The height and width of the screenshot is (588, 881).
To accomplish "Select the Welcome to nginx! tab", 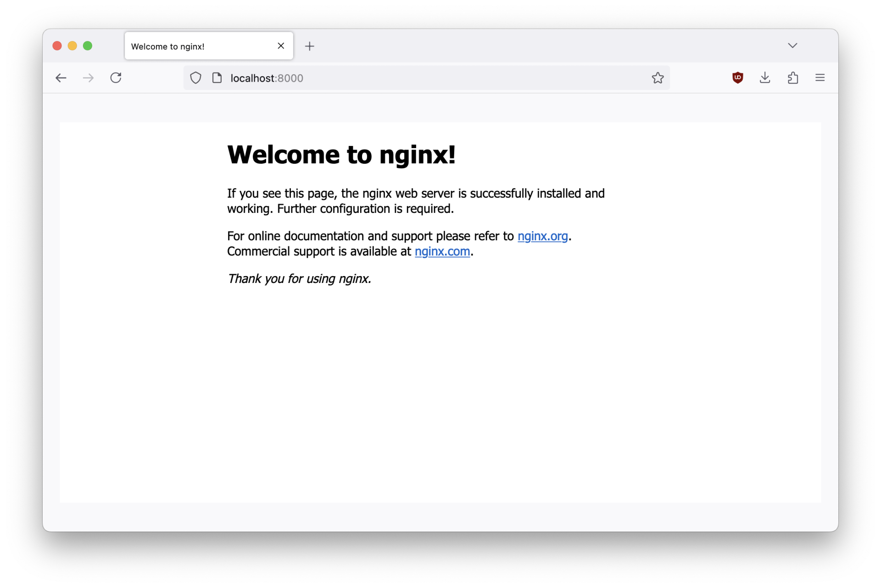I will click(184, 46).
